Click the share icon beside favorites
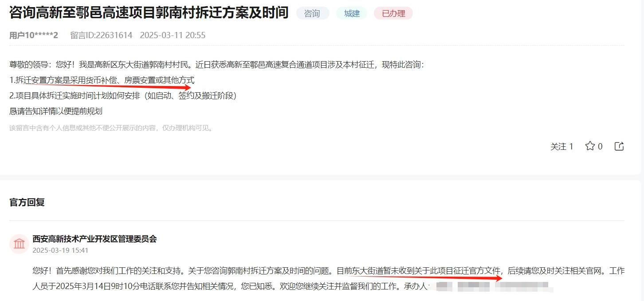644x301 pixels. [x=619, y=146]
